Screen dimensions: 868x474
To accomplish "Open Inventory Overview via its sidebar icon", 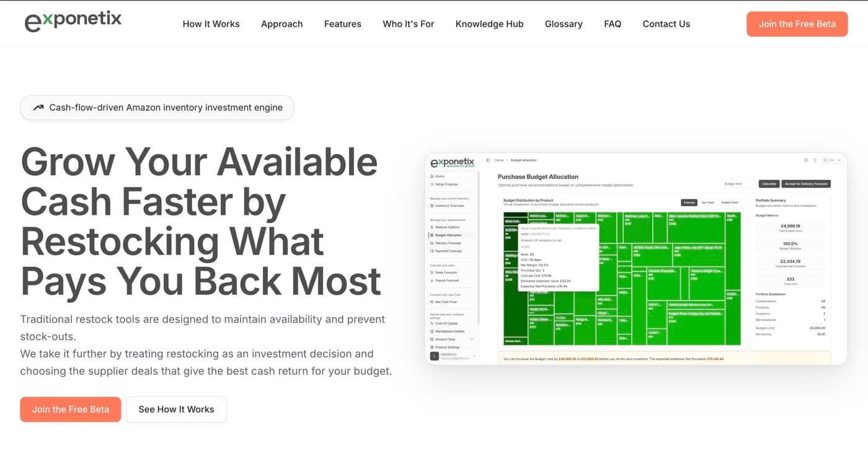I will 432,206.
